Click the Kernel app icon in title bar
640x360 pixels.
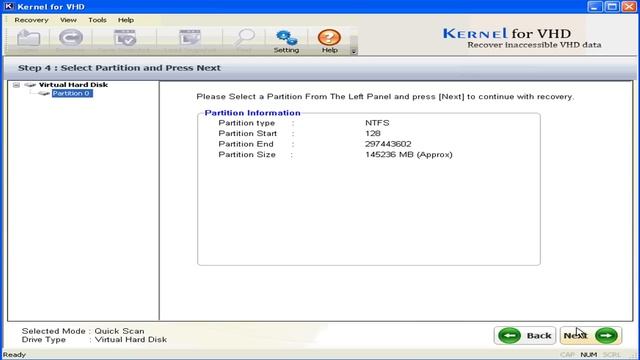pos(8,6)
